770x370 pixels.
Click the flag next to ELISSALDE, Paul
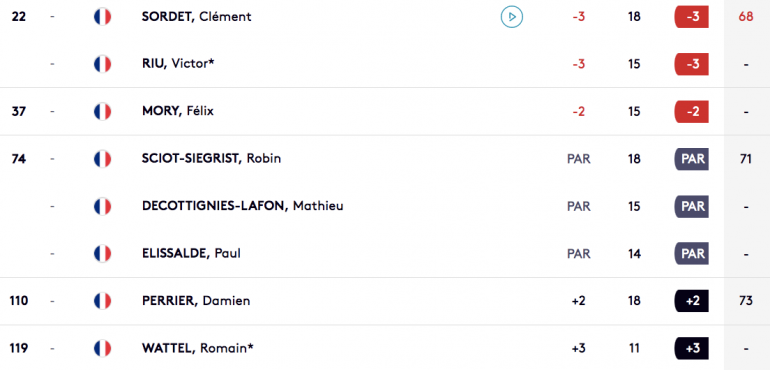tap(102, 254)
